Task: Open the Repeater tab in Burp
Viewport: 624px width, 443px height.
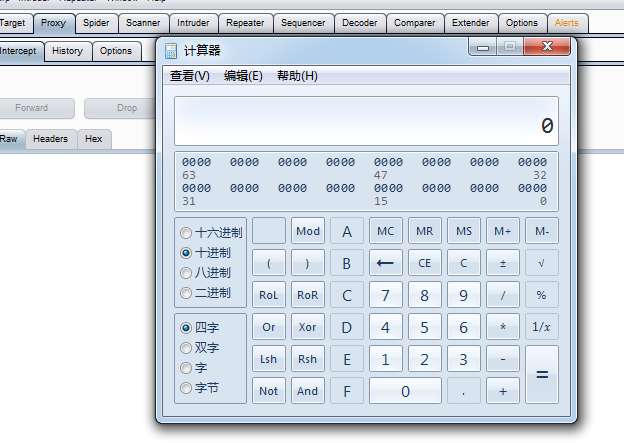Action: coord(245,23)
